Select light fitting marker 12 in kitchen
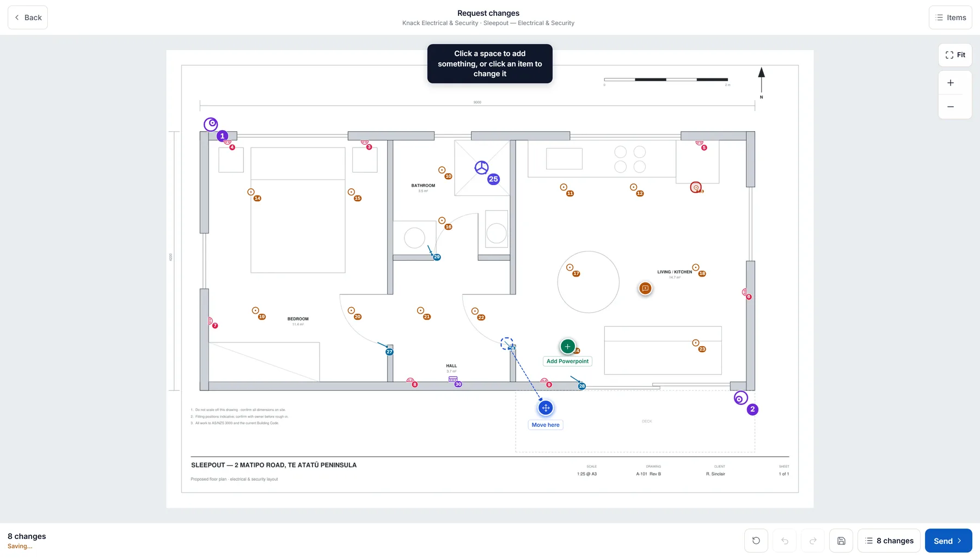 633,187
